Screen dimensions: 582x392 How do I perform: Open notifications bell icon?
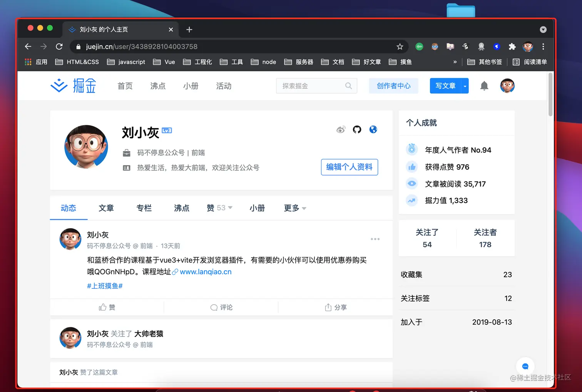pos(484,86)
